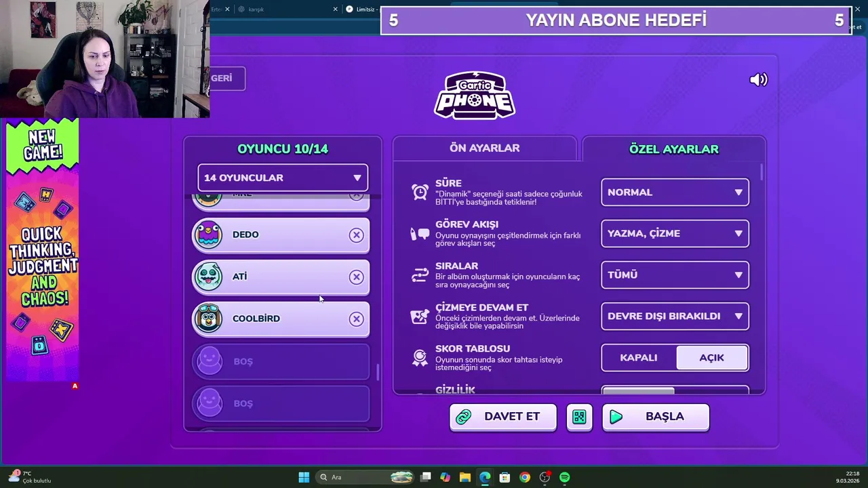Click the SÜRE alarm clock icon
The image size is (868, 488).
420,192
